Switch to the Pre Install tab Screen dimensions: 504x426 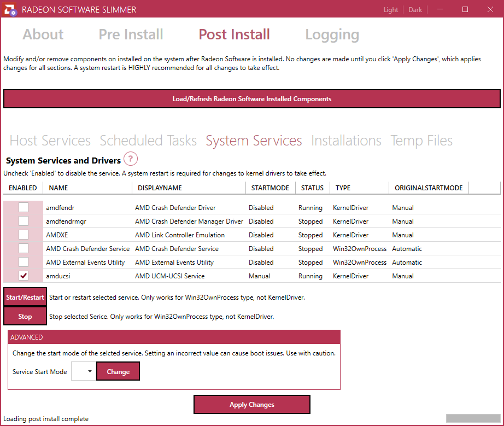pos(131,34)
